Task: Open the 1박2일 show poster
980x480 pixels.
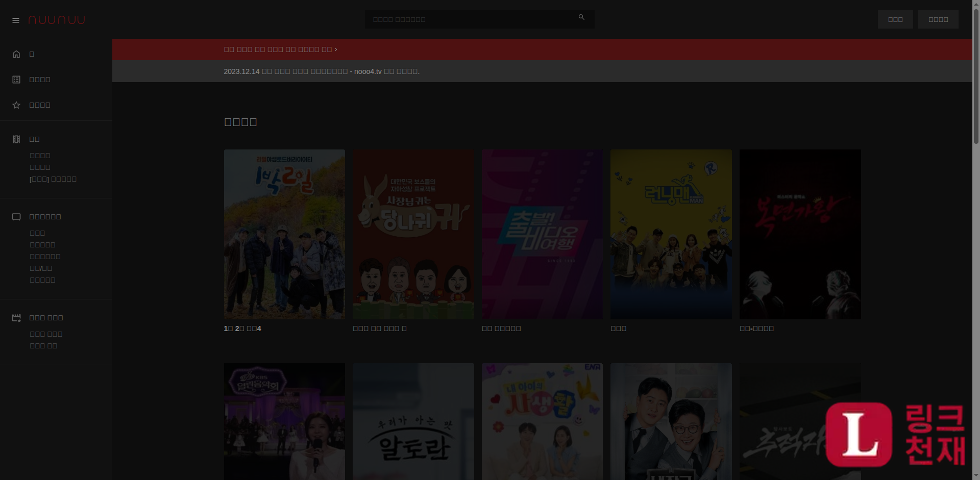Action: coord(284,234)
